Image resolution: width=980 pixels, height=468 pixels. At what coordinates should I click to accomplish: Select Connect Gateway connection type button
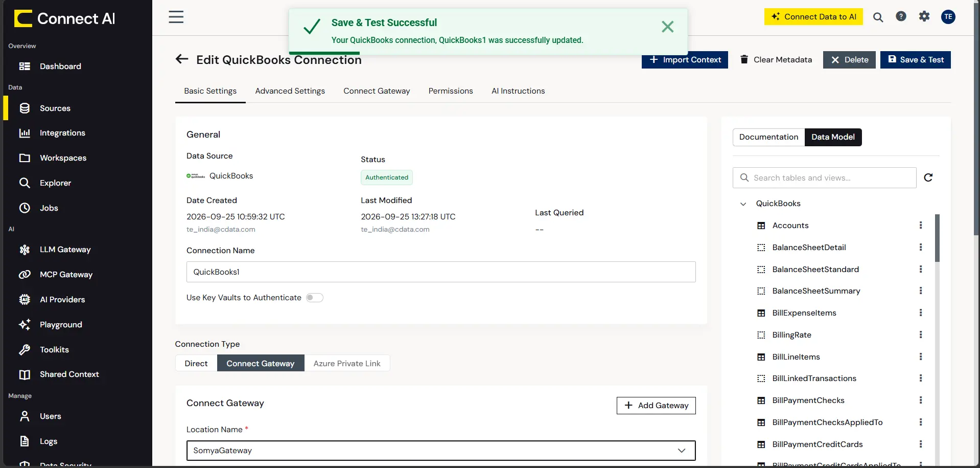pos(261,363)
